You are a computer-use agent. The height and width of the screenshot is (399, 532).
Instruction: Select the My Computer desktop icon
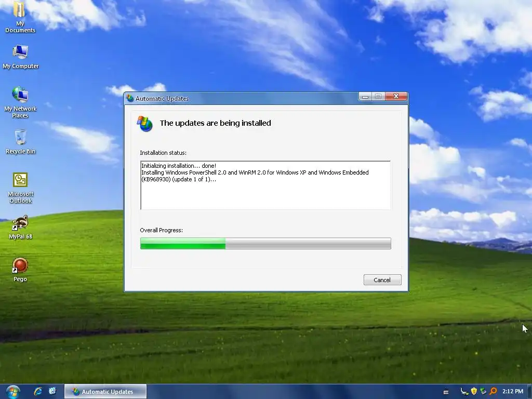click(x=20, y=57)
